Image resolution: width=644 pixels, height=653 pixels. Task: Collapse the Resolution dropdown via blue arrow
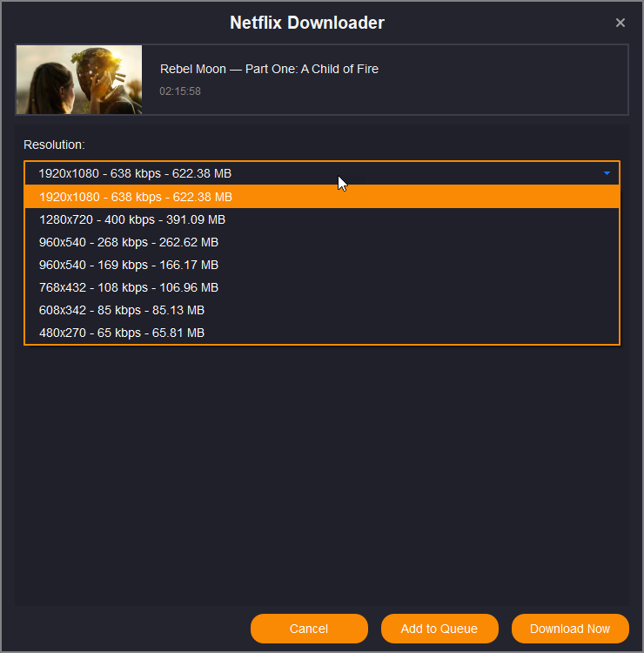tap(607, 173)
